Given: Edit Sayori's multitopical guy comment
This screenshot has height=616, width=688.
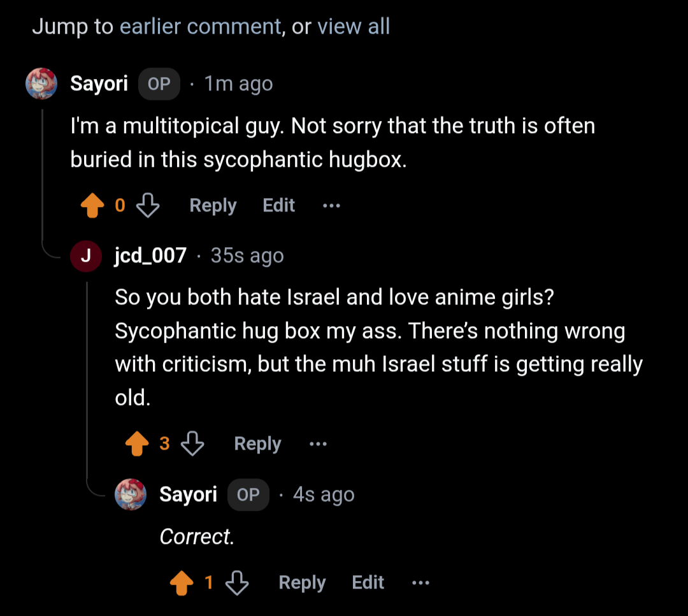Looking at the screenshot, I should (279, 206).
